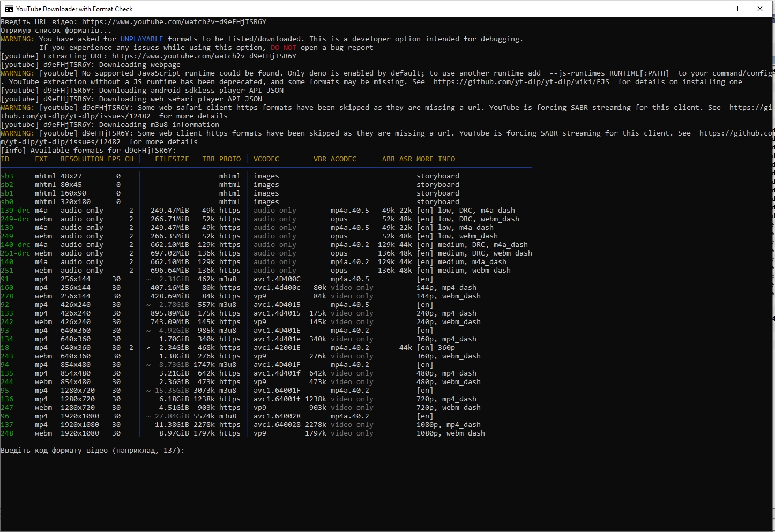Click format ID 140-drc
Image resolution: width=775 pixels, height=532 pixels.
[x=16, y=245]
